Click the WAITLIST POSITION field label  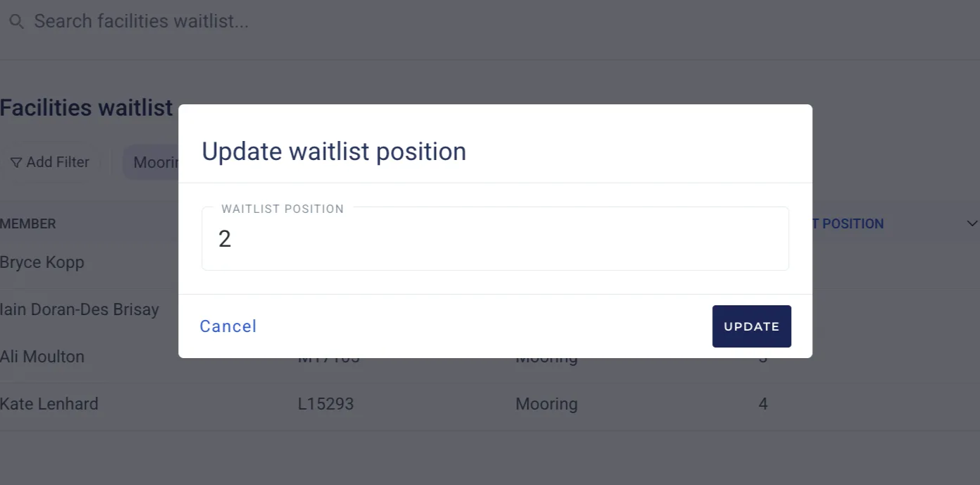283,209
